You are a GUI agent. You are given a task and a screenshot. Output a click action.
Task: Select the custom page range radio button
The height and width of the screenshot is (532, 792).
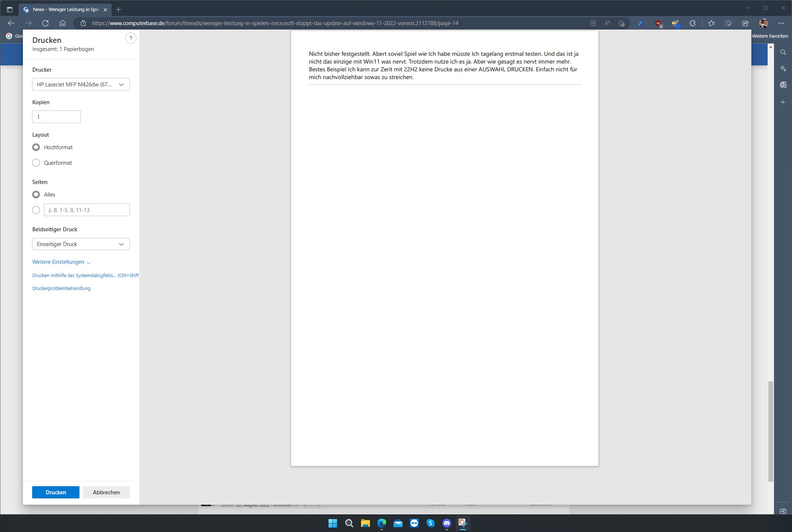tap(36, 210)
